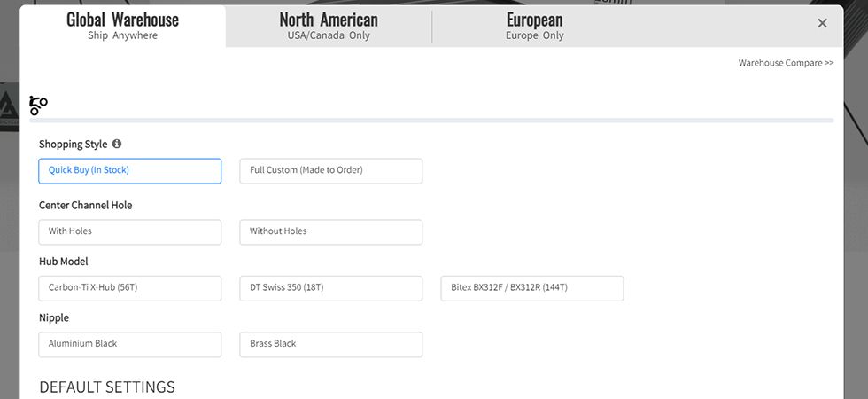Pick the With Holes option

point(130,232)
